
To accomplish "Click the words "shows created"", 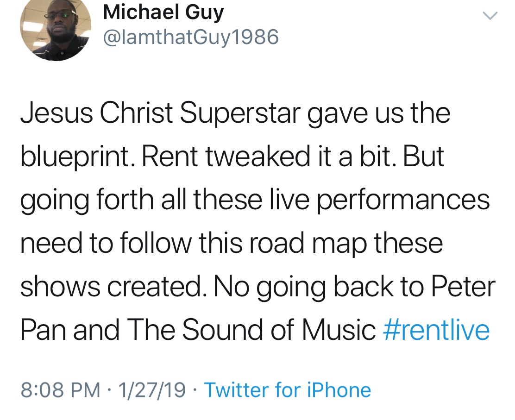I will click(x=111, y=287).
